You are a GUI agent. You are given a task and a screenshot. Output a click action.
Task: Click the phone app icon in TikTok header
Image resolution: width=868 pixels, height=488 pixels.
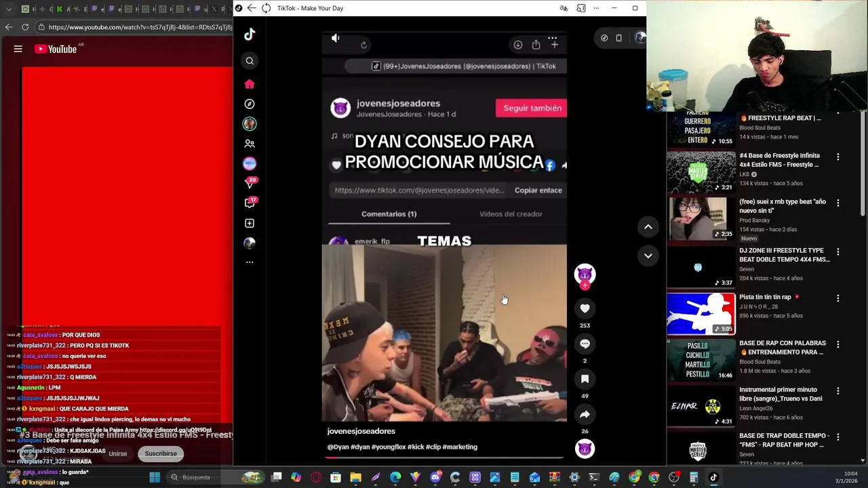(618, 38)
